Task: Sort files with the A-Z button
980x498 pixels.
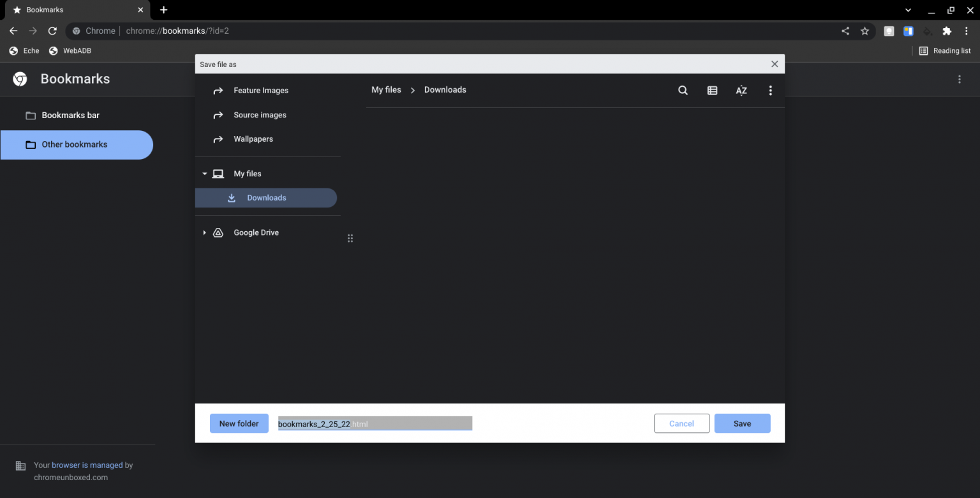Action: point(741,90)
